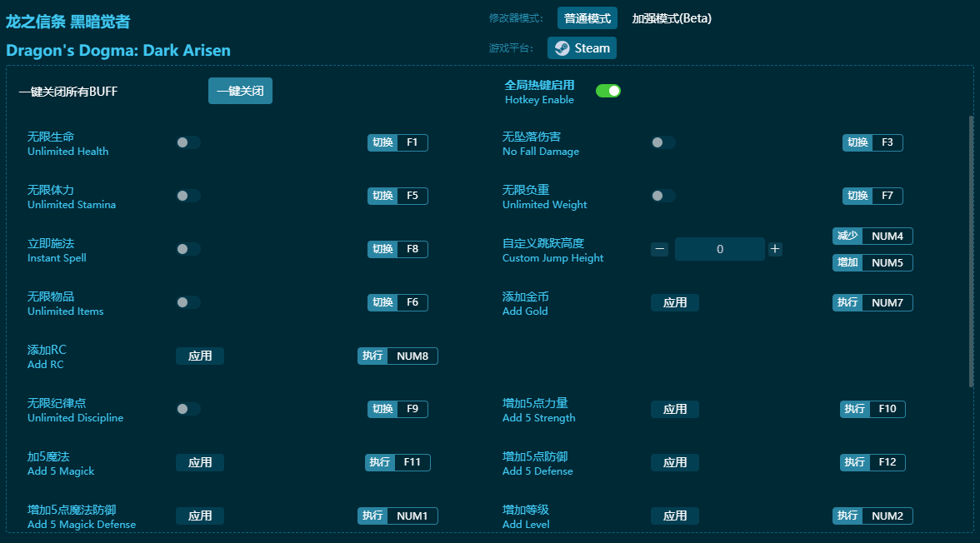This screenshot has height=543, width=980.
Task: Click the F10 hotkey for Add 5 Strength
Action: click(872, 409)
